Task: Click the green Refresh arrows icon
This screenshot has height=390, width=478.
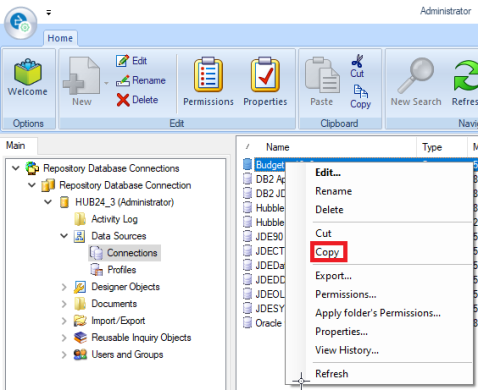Action: [x=466, y=75]
